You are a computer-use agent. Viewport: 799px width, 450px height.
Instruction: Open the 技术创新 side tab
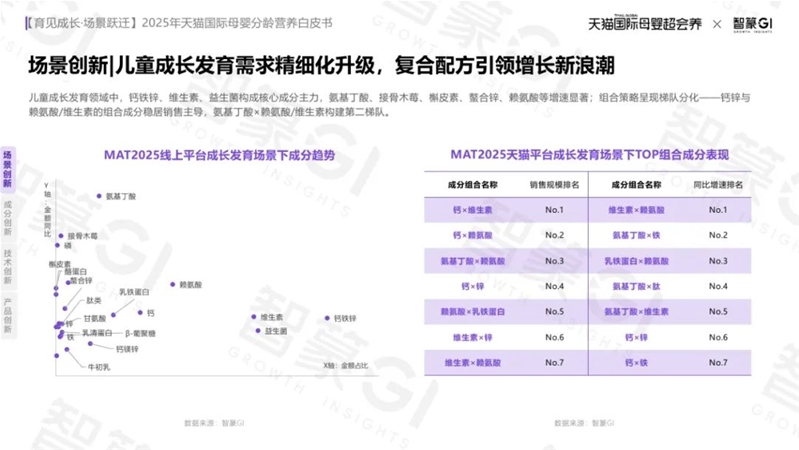pos(8,266)
